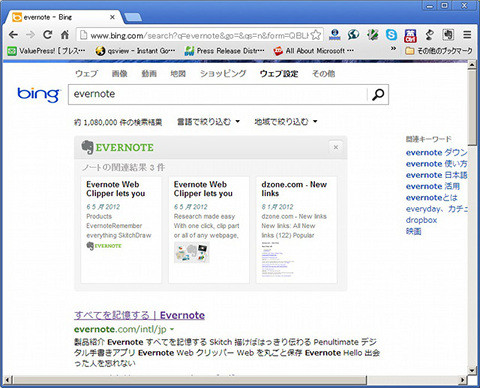This screenshot has width=480, height=388.
Task: Click the address bar URL
Action: point(199,35)
